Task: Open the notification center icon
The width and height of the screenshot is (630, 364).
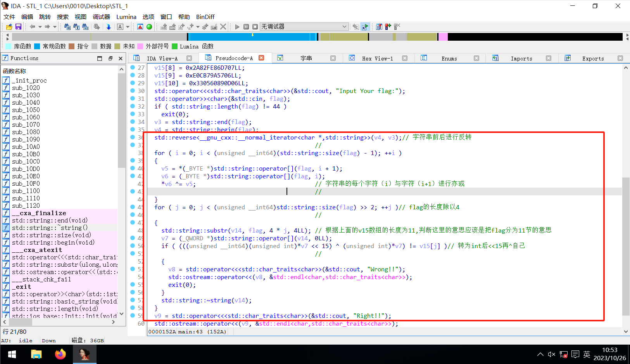Action: coord(575,354)
